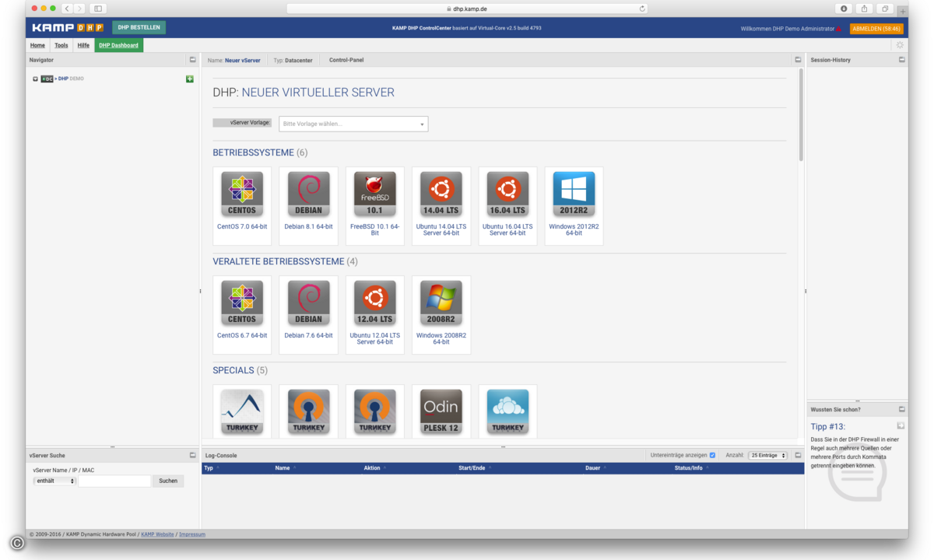Open the vServer Vorlage dropdown
This screenshot has width=934, height=560.
(353, 124)
